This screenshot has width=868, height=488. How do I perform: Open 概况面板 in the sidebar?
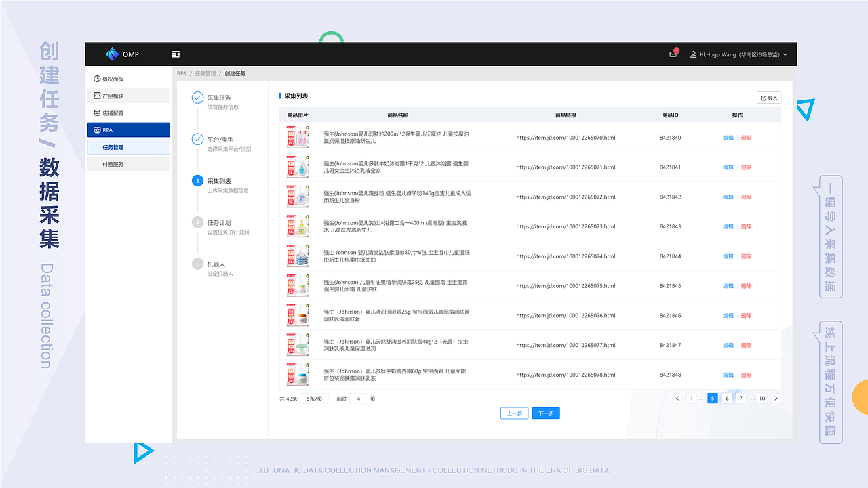coord(129,79)
